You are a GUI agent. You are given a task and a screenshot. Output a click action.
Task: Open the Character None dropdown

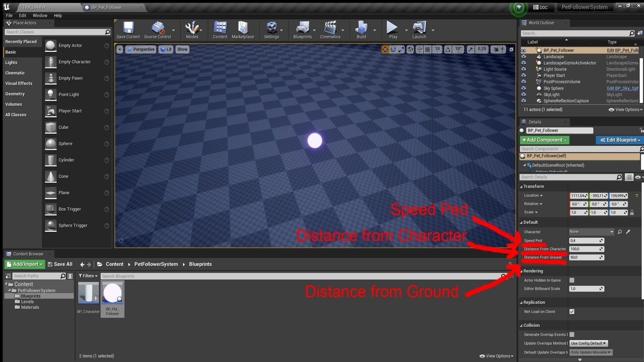point(592,232)
